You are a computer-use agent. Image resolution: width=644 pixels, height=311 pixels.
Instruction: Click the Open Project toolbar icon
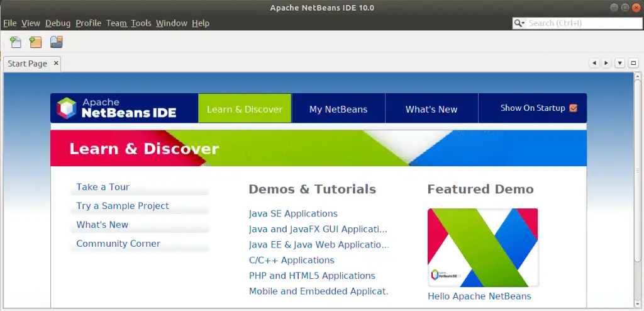point(56,42)
